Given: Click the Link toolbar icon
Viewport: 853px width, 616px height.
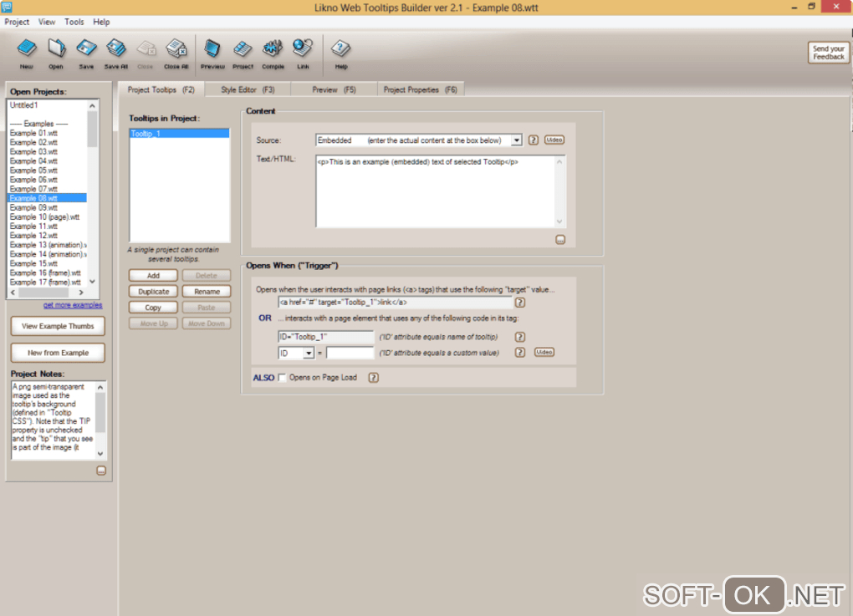Looking at the screenshot, I should (x=303, y=53).
